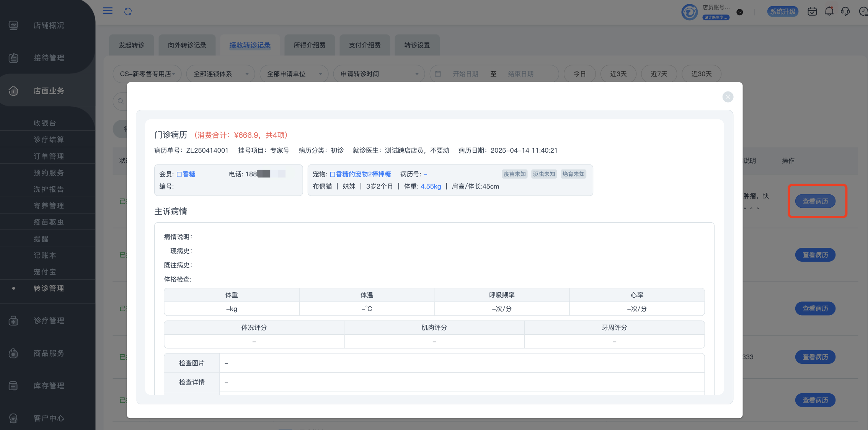Click the 近3天 quick filter button

[x=618, y=74]
